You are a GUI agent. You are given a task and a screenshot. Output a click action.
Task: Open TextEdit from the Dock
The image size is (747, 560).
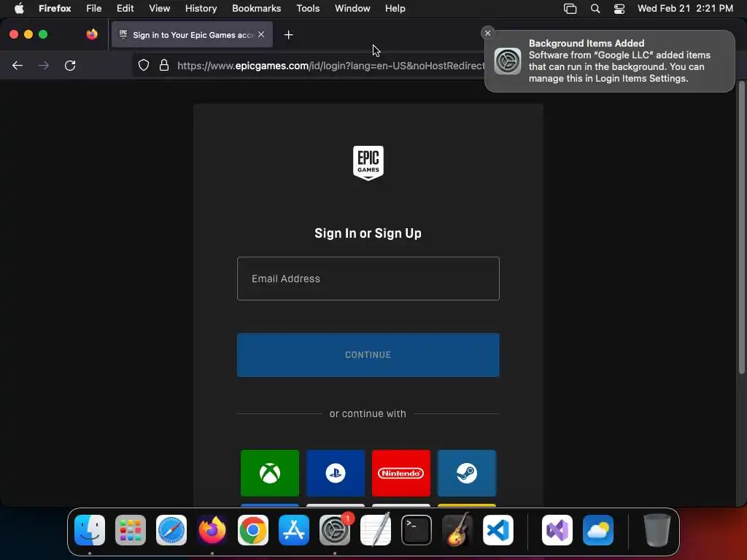376,530
